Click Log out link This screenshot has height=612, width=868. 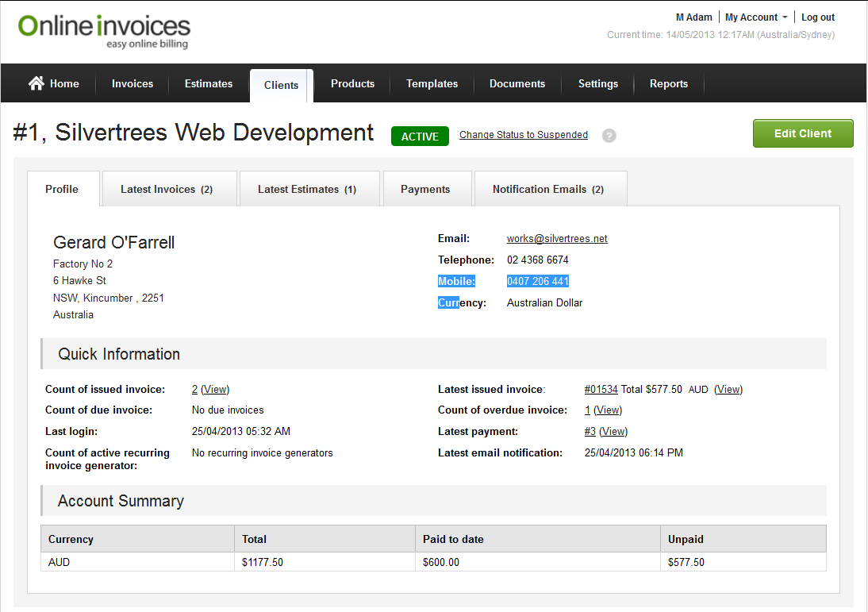tap(818, 17)
